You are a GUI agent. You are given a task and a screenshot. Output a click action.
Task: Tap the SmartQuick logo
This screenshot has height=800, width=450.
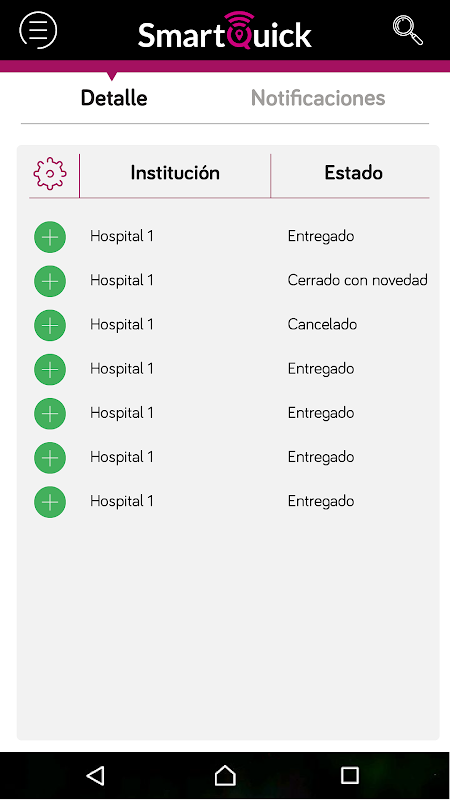pos(224,31)
